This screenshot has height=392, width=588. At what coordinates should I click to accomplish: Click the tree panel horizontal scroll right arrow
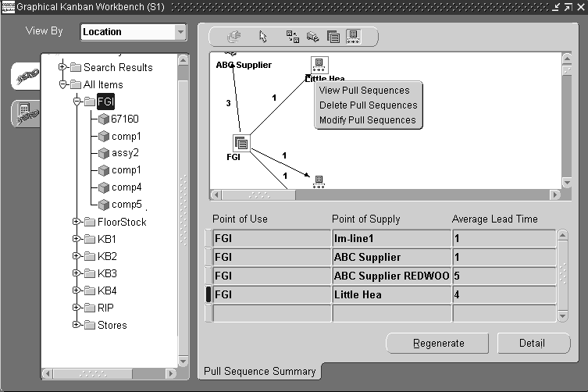[x=171, y=373]
